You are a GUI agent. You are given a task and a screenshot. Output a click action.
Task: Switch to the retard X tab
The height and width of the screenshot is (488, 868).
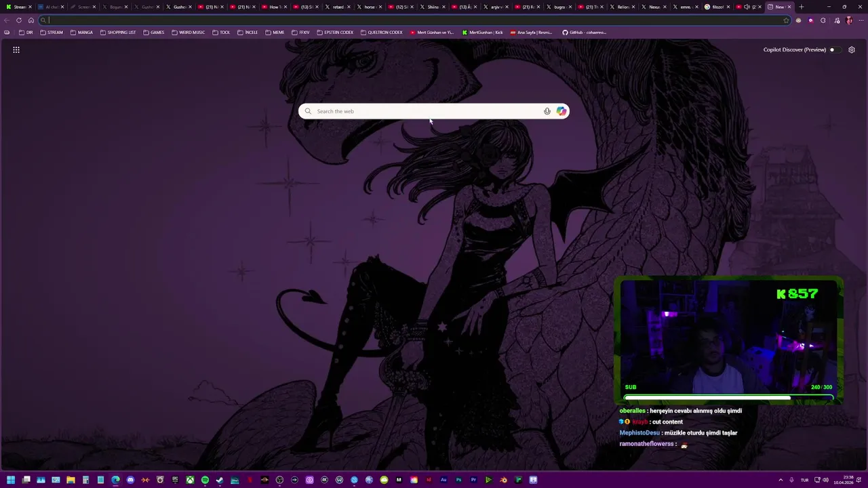[337, 7]
